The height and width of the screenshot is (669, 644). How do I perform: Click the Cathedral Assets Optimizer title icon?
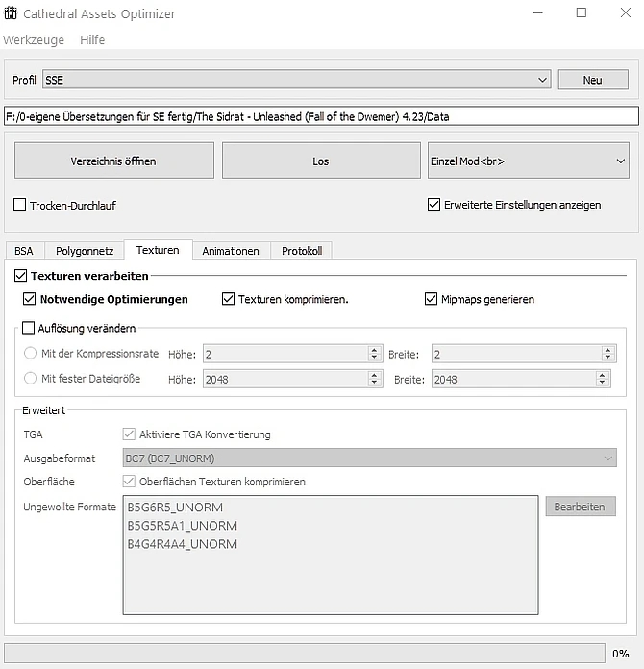[12, 14]
